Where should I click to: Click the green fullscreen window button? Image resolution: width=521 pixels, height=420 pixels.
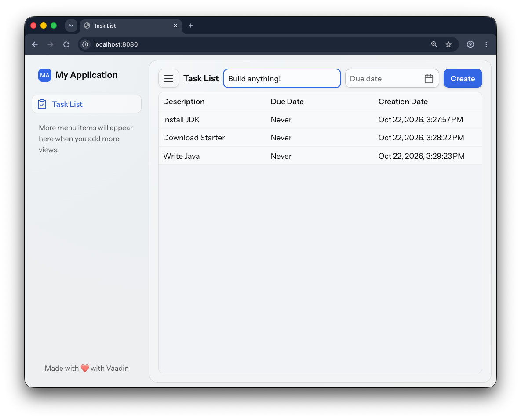[54, 26]
